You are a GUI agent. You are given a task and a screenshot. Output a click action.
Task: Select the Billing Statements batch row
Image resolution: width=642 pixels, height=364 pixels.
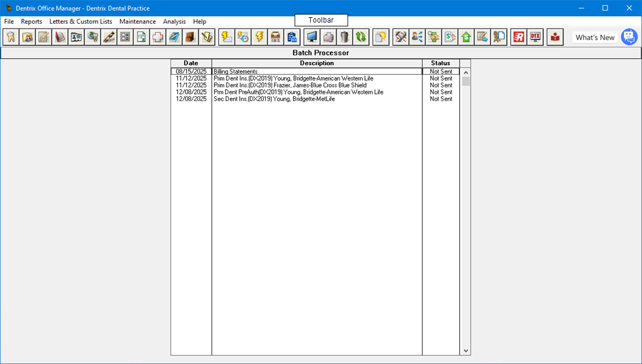(x=316, y=71)
